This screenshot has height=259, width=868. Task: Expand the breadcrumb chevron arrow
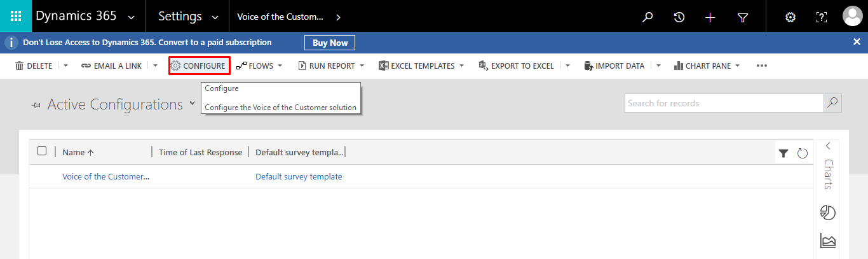(338, 17)
